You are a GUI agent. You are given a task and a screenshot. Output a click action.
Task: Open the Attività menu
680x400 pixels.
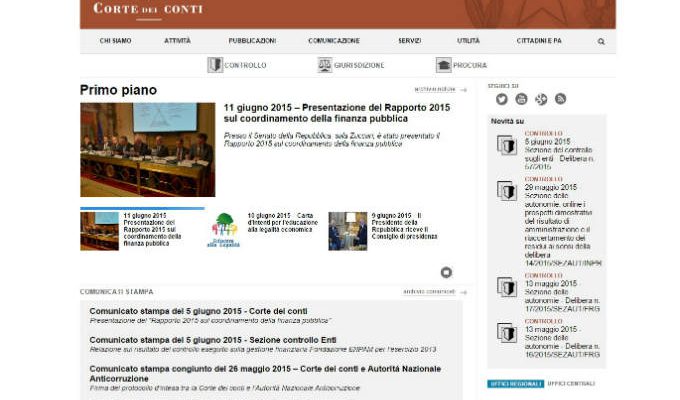177,41
